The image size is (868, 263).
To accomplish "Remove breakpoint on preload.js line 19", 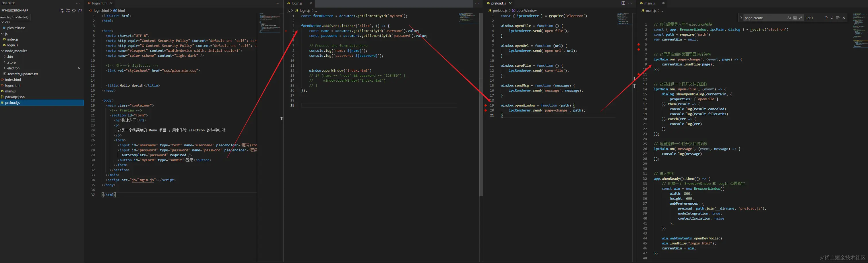I will (x=486, y=105).
